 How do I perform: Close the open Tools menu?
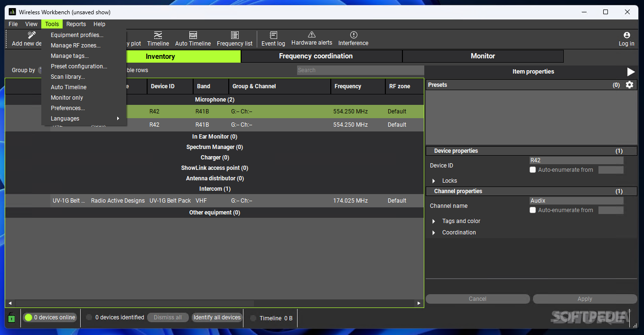(52, 24)
